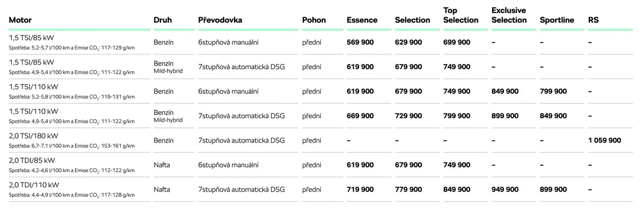Click the Top Selection column header
644x213 pixels.
pos(460,15)
